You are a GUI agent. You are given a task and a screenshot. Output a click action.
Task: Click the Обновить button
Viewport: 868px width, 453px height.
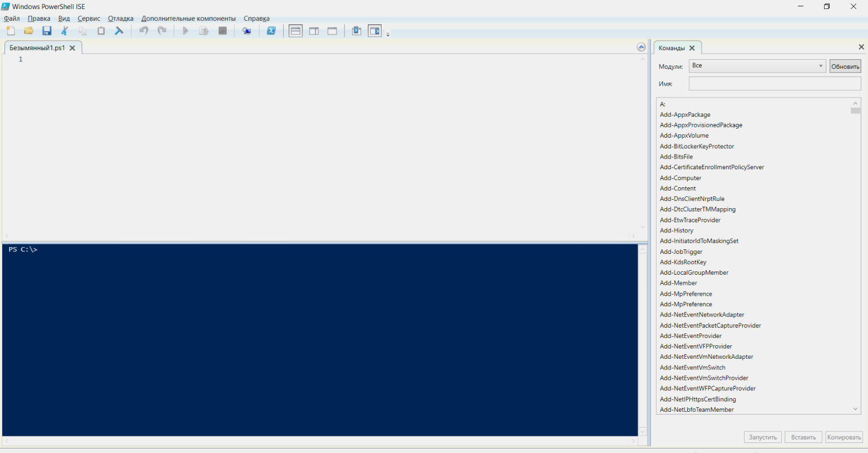[845, 67]
